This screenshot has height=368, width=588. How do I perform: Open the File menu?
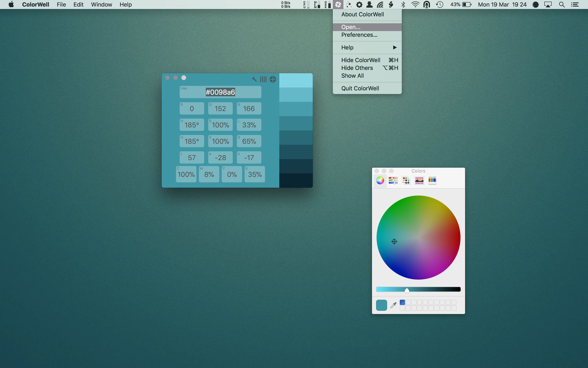tap(61, 4)
